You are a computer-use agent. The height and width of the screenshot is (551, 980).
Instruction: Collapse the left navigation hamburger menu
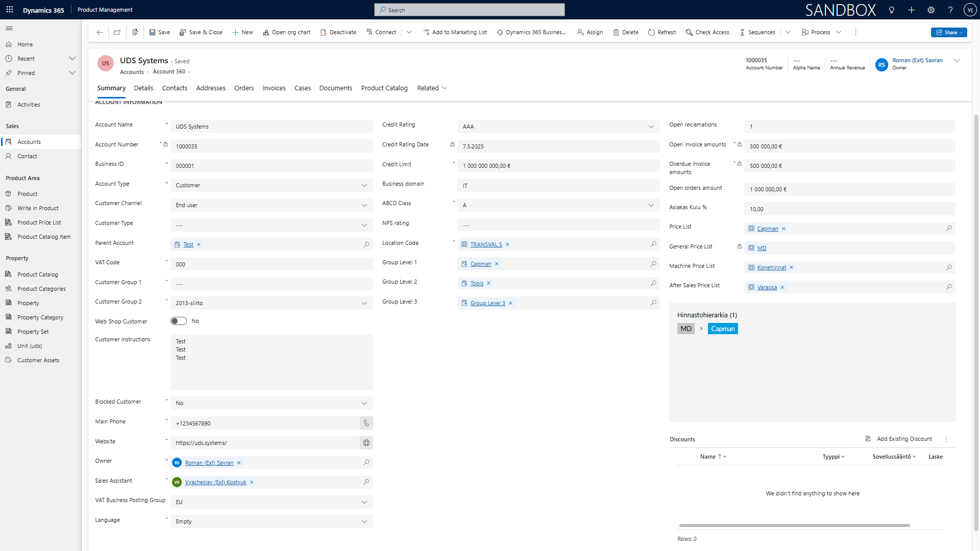click(9, 28)
